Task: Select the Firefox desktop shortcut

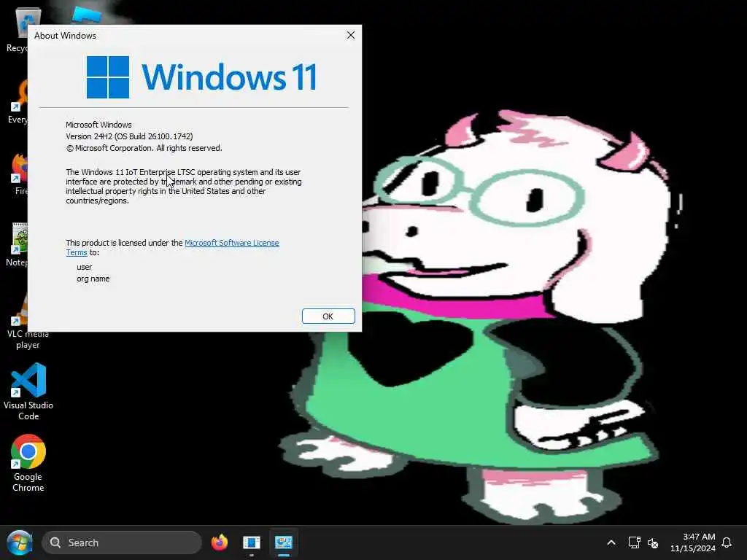Action: pos(19,174)
